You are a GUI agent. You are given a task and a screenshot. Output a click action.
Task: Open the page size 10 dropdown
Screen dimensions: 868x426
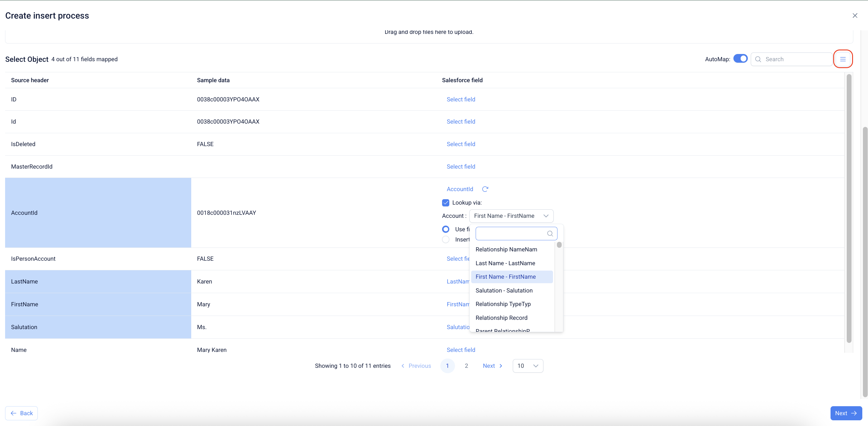[x=527, y=366]
